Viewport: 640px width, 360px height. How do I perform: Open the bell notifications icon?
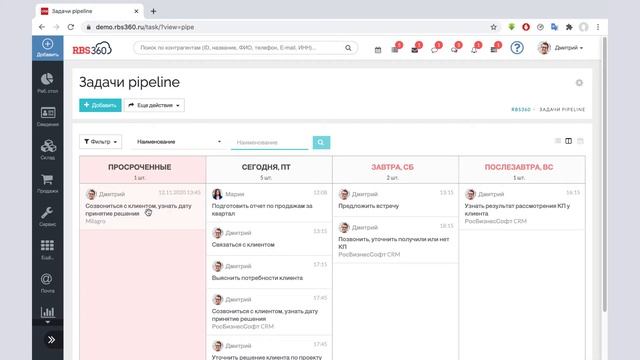point(473,49)
